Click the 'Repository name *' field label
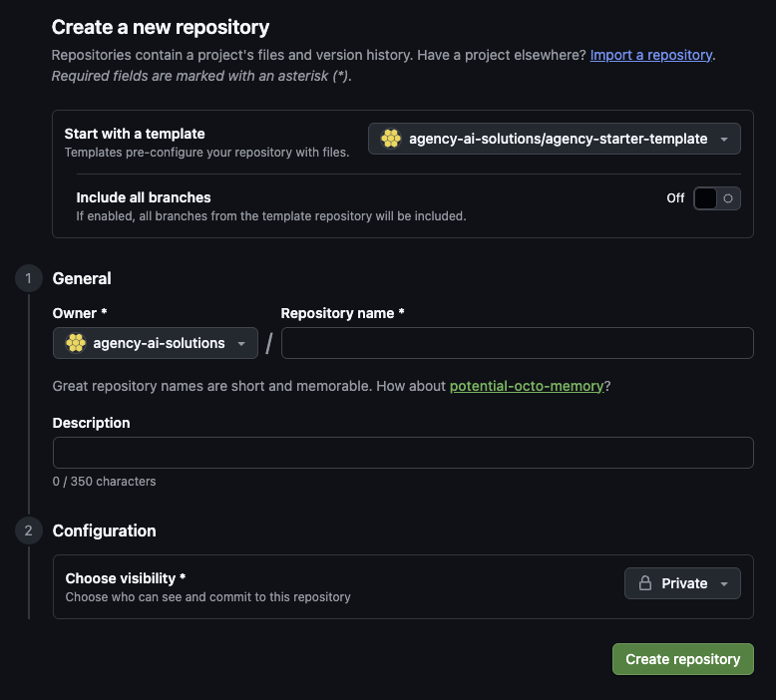 coord(342,313)
